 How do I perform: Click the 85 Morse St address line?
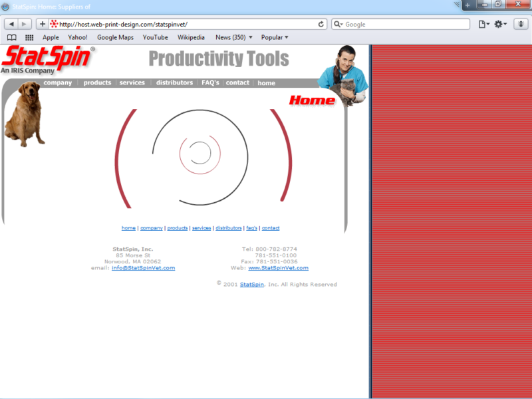133,255
